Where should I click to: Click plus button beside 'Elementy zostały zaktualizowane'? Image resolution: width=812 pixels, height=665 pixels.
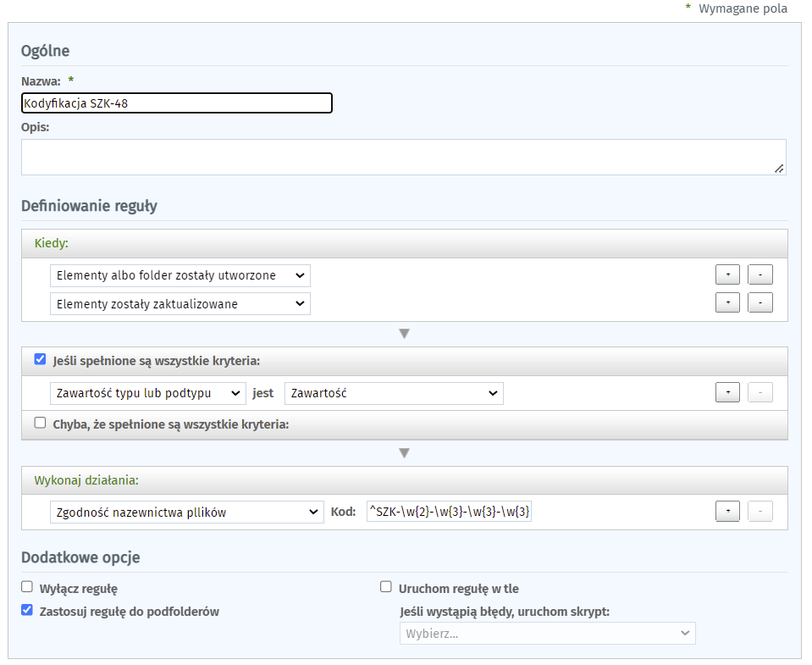[728, 303]
